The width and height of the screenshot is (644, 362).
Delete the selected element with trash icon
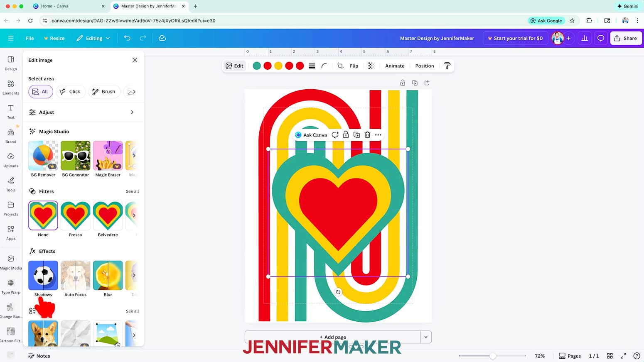[367, 135]
